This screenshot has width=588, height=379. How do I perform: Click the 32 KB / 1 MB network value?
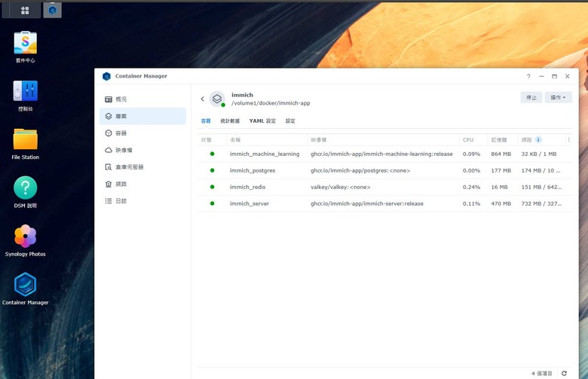pyautogui.click(x=539, y=154)
